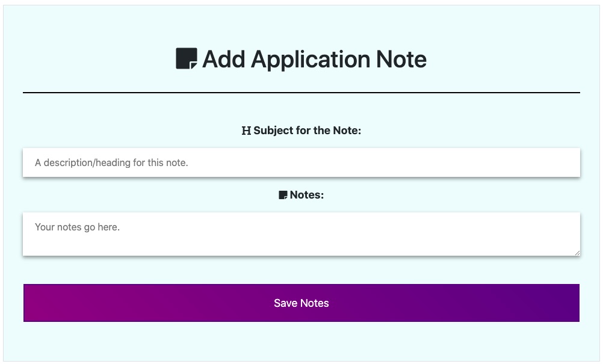Click the word 'Add' in the title

point(224,59)
